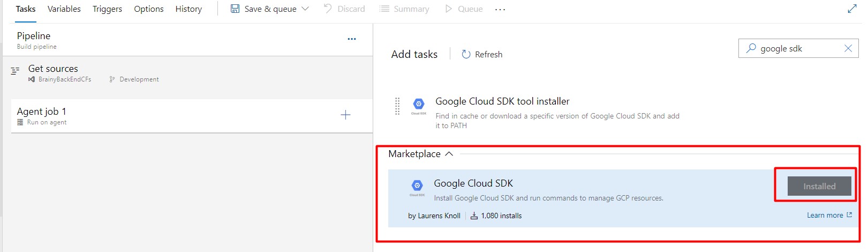The image size is (868, 252).
Task: Clear the google sdk search text
Action: pos(848,48)
